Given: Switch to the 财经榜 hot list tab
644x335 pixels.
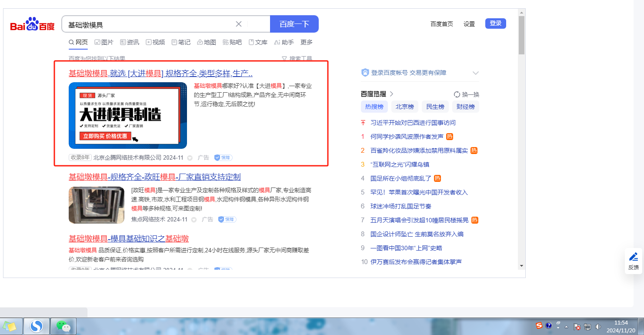Looking at the screenshot, I should tap(465, 107).
